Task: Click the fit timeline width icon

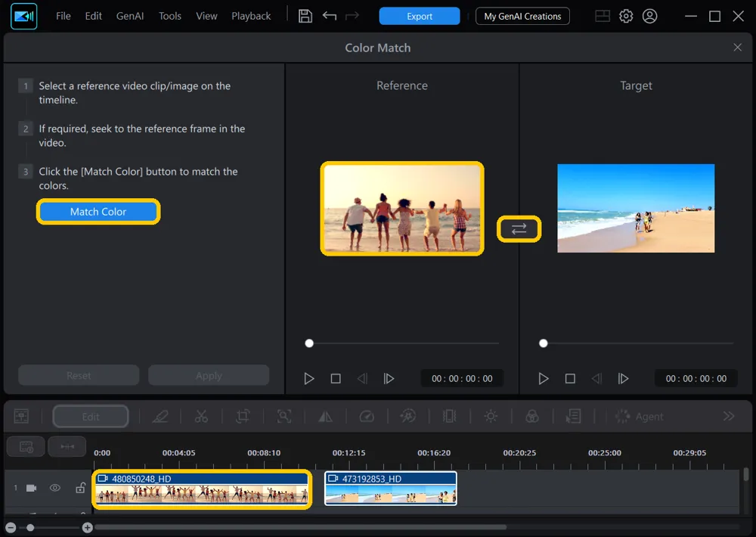Action: pyautogui.click(x=67, y=446)
